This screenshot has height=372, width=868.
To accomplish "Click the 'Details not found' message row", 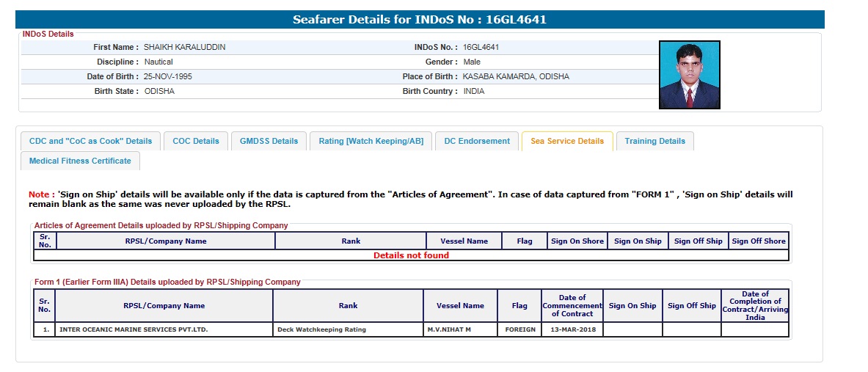I will (x=411, y=256).
